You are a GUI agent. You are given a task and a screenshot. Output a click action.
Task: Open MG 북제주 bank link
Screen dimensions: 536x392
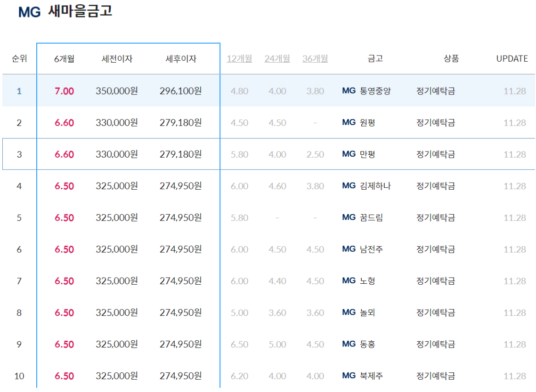[x=363, y=376]
